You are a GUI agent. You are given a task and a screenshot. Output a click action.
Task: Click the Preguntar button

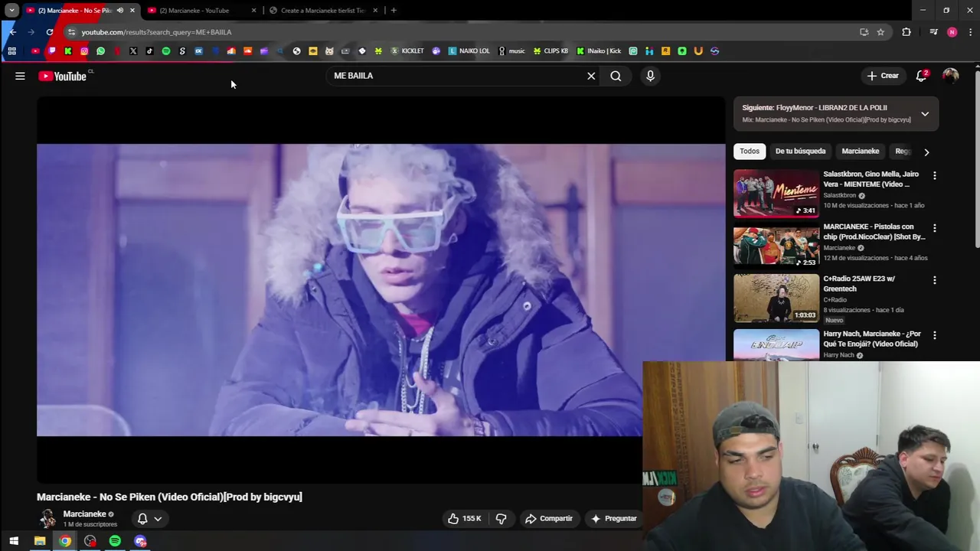(613, 518)
